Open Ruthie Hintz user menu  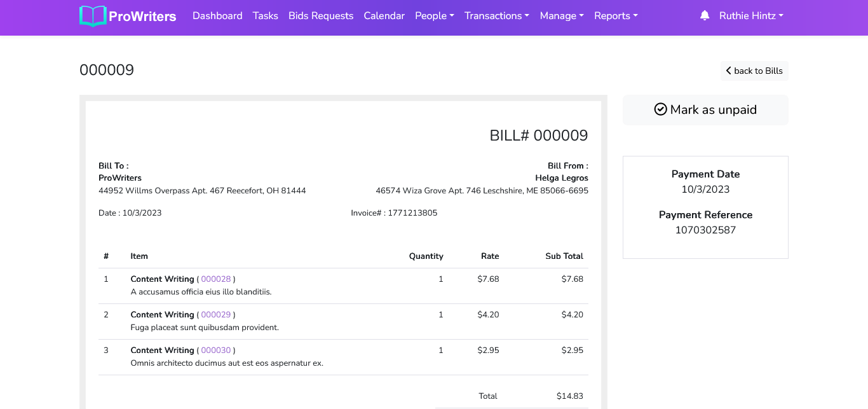click(750, 16)
